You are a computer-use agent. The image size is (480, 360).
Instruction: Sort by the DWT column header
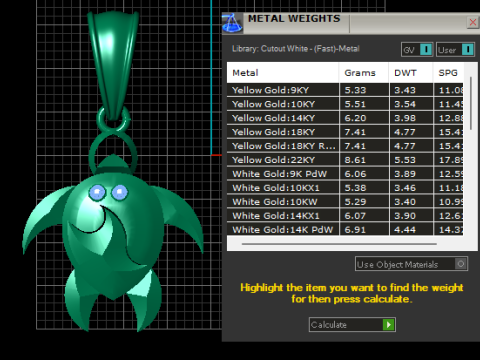point(411,73)
